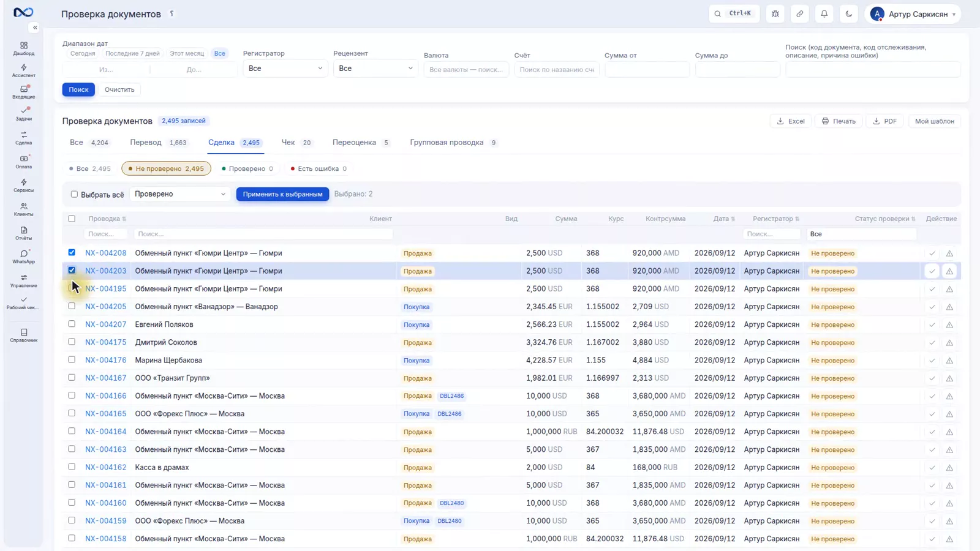Screen dimensions: 980x551
Task: Open the Проверено bulk status dropdown
Action: pyautogui.click(x=180, y=194)
